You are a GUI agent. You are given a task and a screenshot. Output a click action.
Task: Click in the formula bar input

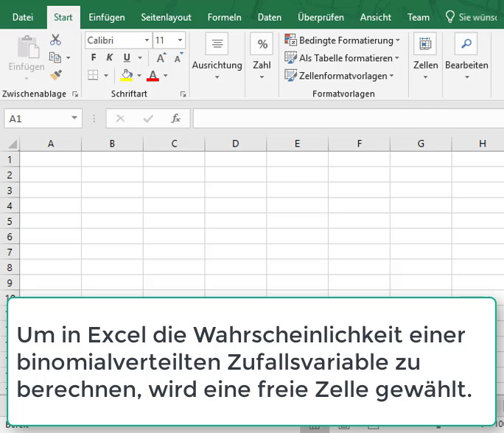pos(349,119)
